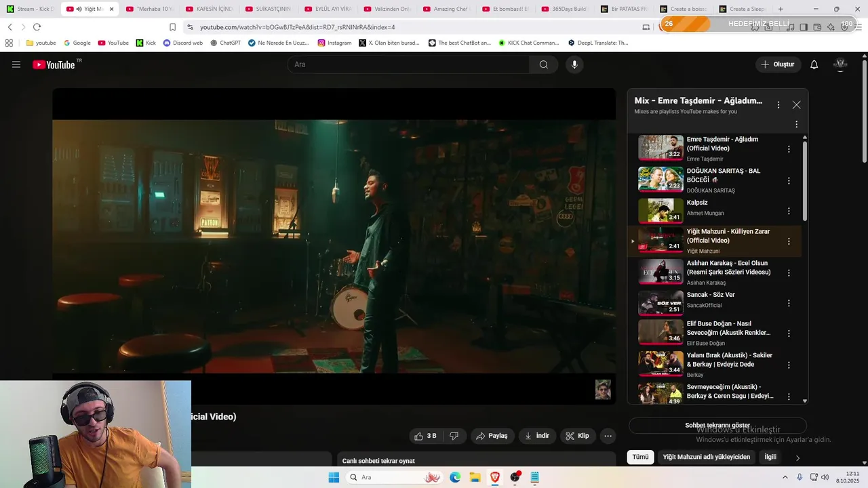Open the bookmarks grid icon
Image resolution: width=868 pixels, height=488 pixels.
[x=9, y=43]
